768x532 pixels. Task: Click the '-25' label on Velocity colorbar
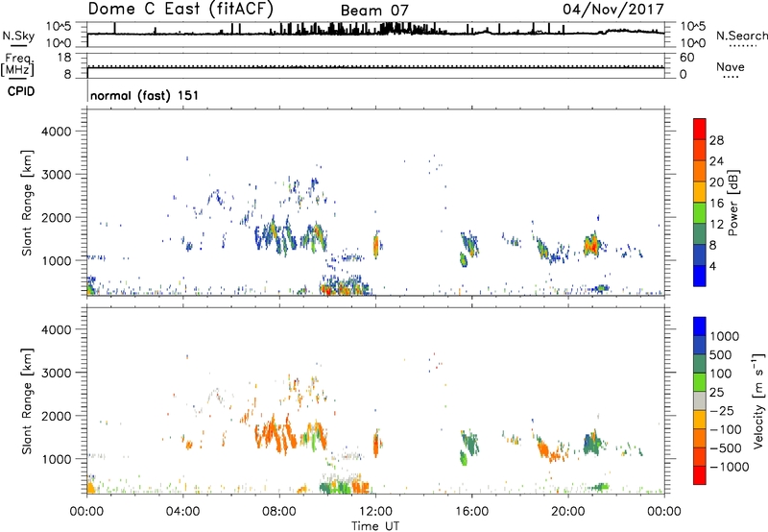pyautogui.click(x=722, y=410)
